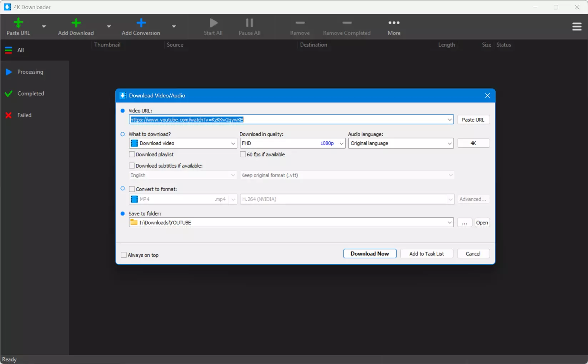Click the What to download section bullet indicator
The image size is (588, 364).
tap(123, 134)
